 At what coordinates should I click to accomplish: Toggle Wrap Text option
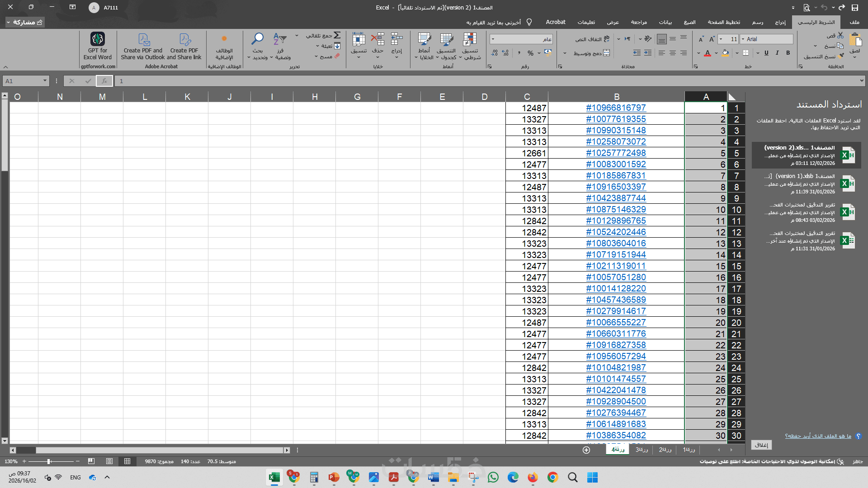(x=592, y=39)
